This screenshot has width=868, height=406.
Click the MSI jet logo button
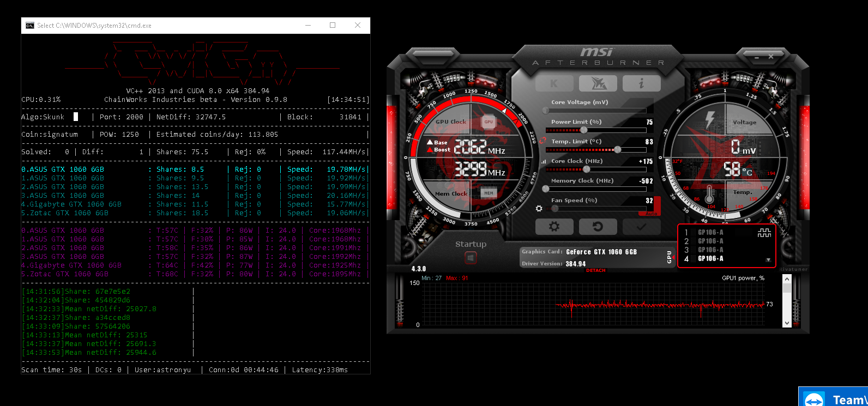pos(598,83)
